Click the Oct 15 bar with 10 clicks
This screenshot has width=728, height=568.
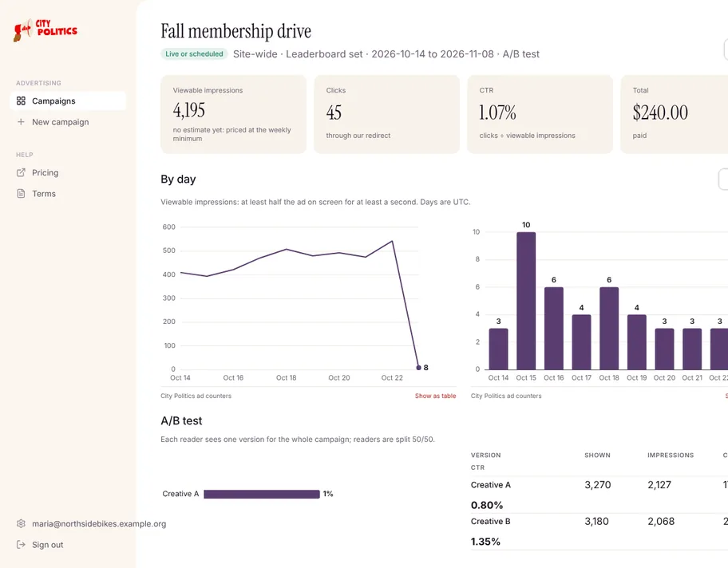pos(526,301)
